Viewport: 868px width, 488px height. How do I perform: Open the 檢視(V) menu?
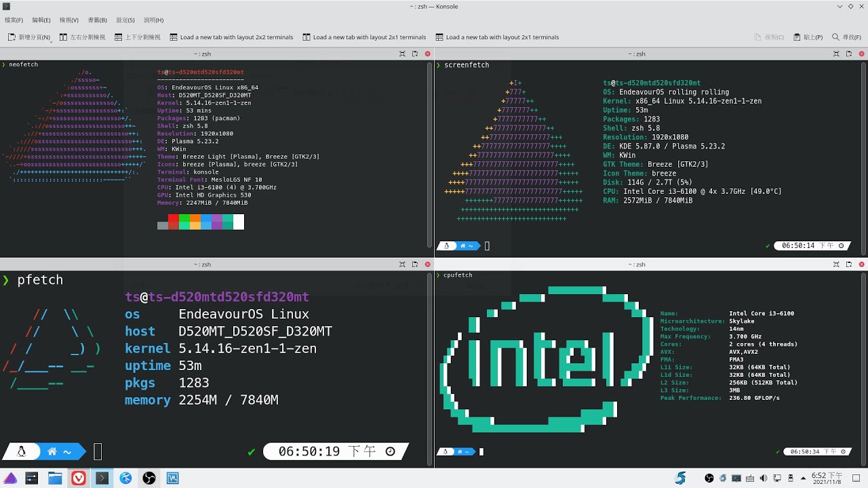69,20
